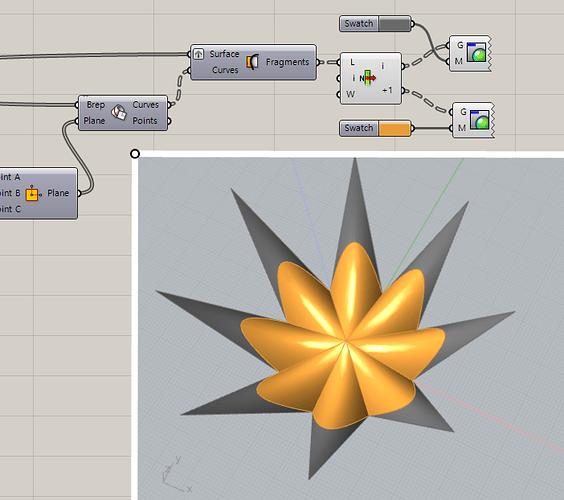This screenshot has height=500, width=564.
Task: Click the Split List component icon
Action: coord(367,78)
